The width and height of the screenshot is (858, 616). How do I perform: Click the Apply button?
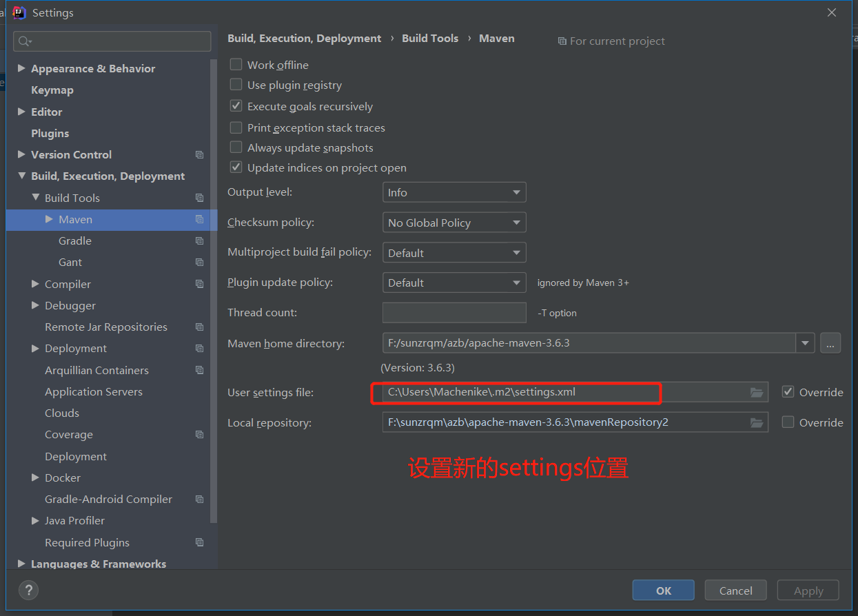(x=808, y=591)
